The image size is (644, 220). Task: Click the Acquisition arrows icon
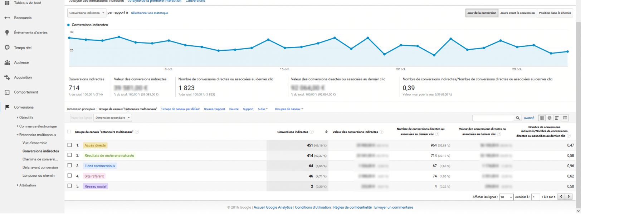[x=7, y=77]
